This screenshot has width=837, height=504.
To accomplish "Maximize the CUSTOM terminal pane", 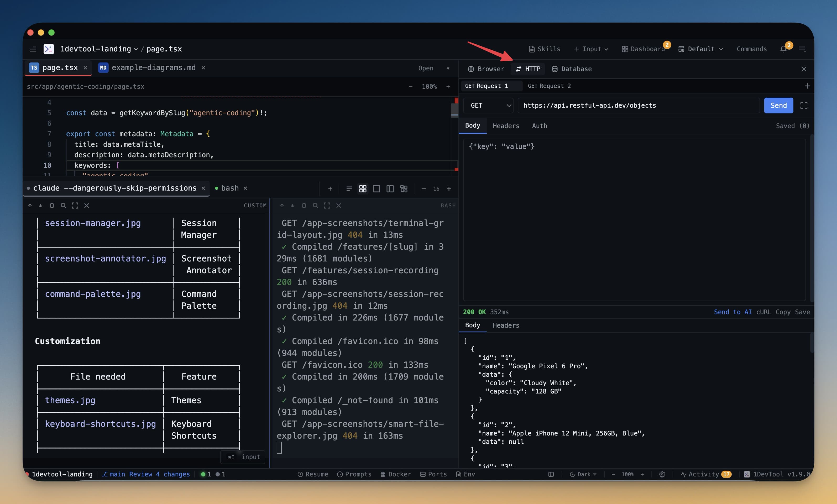I will pyautogui.click(x=75, y=206).
